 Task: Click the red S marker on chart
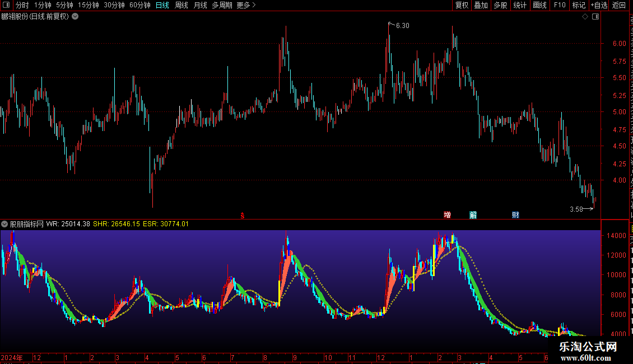(242, 216)
